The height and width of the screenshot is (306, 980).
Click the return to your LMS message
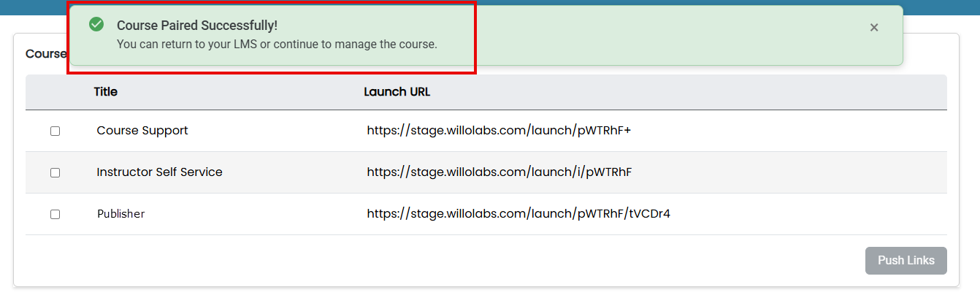277,44
